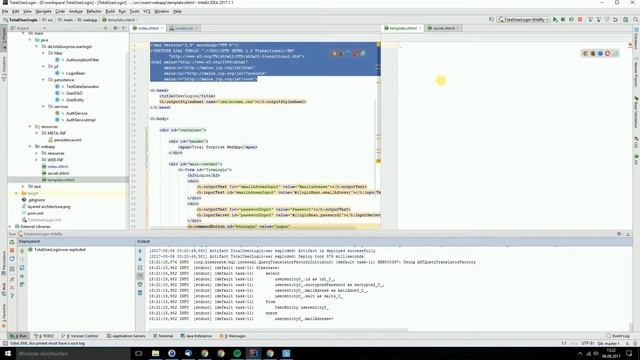Click the Commit changes VCS icon
Image resolution: width=640 pixels, height=360 pixels.
click(x=599, y=20)
